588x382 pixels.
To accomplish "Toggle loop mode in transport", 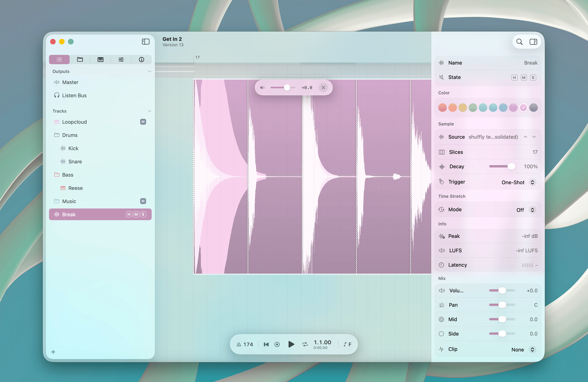I will point(305,344).
